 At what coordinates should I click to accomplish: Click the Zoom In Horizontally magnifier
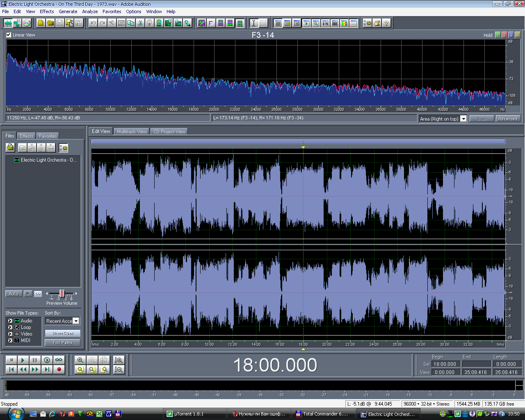pyautogui.click(x=80, y=360)
